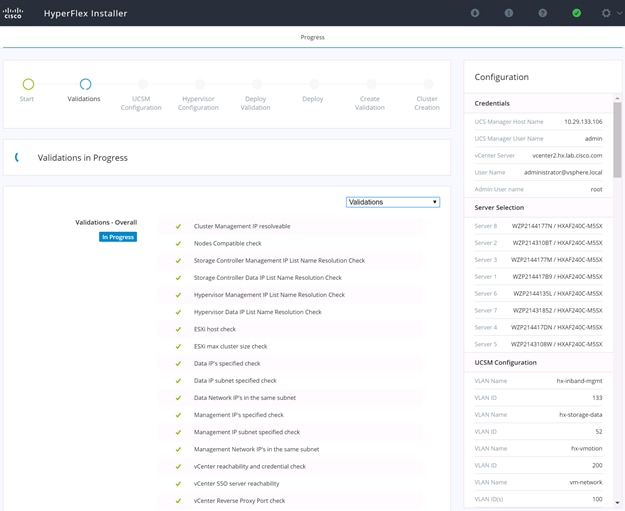This screenshot has height=511, width=625.
Task: Click check mark beside ESXi max cluster size
Action: tap(178, 346)
